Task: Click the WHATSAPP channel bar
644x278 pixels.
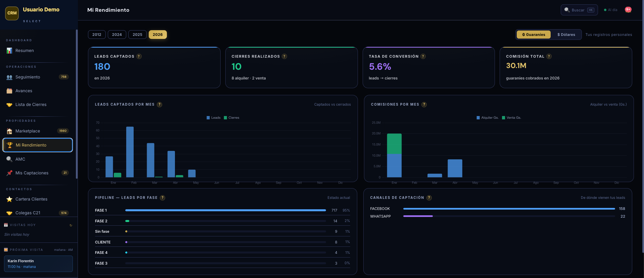Action: pyautogui.click(x=509, y=216)
